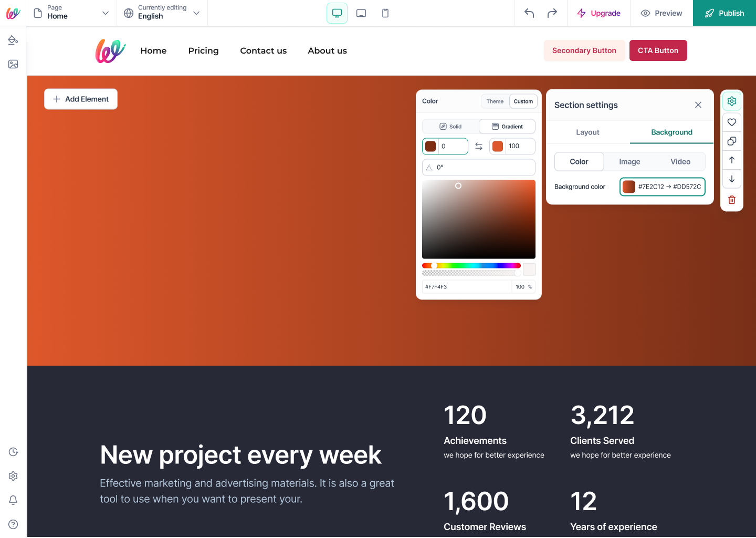Close Section settings panel
The width and height of the screenshot is (756, 538).
click(x=698, y=105)
